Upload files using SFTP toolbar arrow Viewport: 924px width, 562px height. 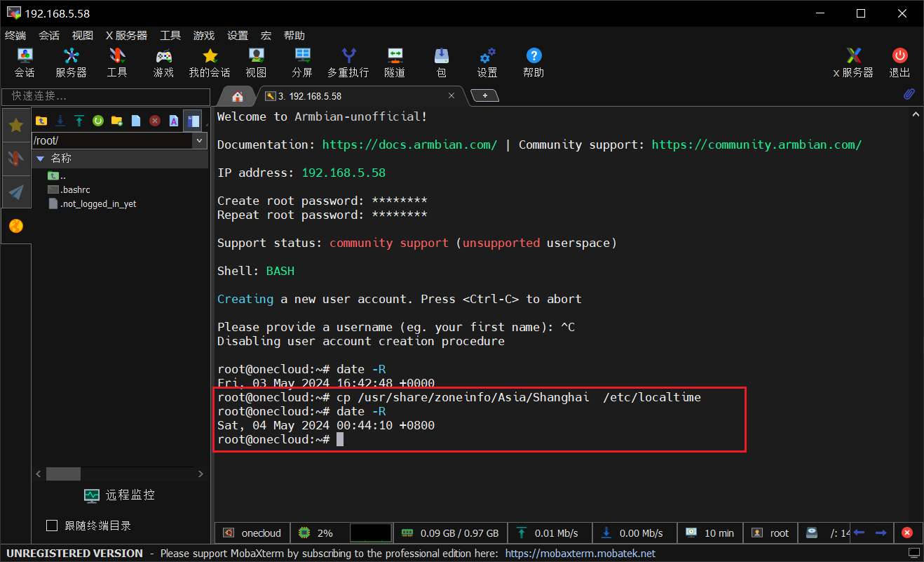click(x=79, y=121)
